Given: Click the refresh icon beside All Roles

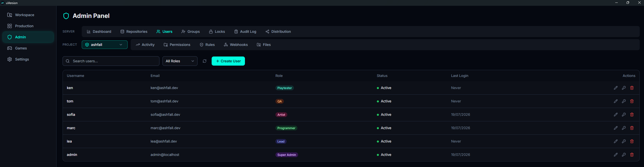Looking at the screenshot, I should [205, 61].
